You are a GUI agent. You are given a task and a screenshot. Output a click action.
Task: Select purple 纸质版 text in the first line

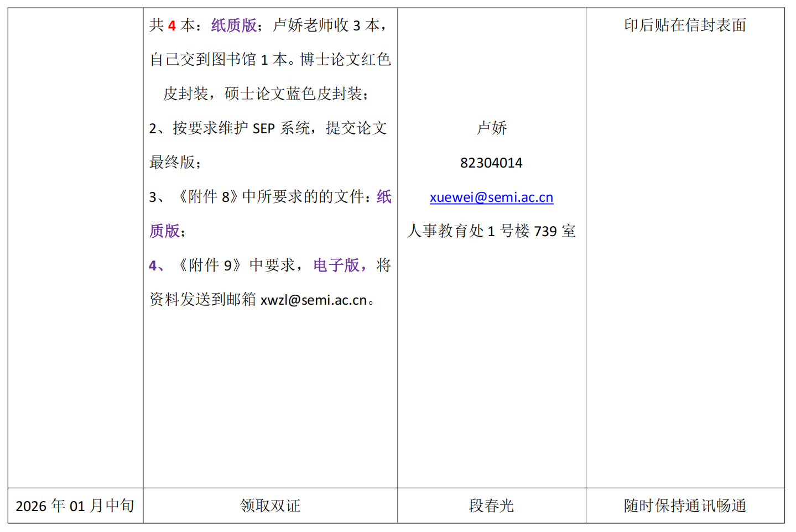point(233,25)
